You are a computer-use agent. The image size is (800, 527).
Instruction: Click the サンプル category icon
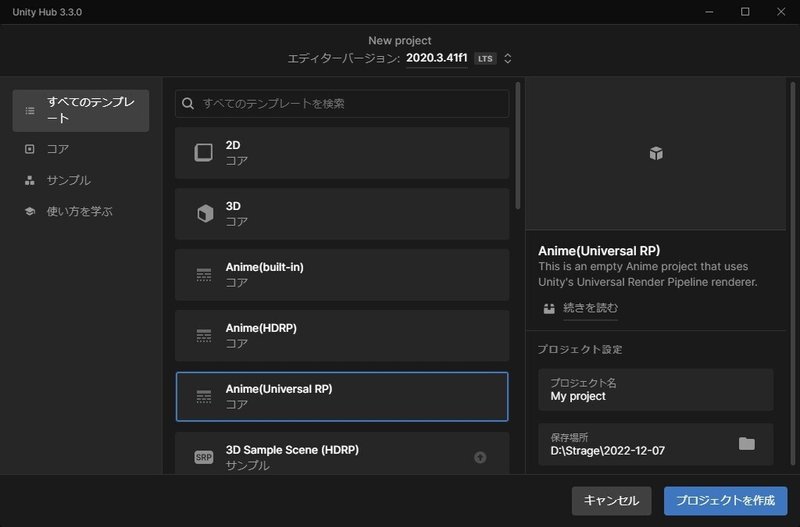click(30, 180)
